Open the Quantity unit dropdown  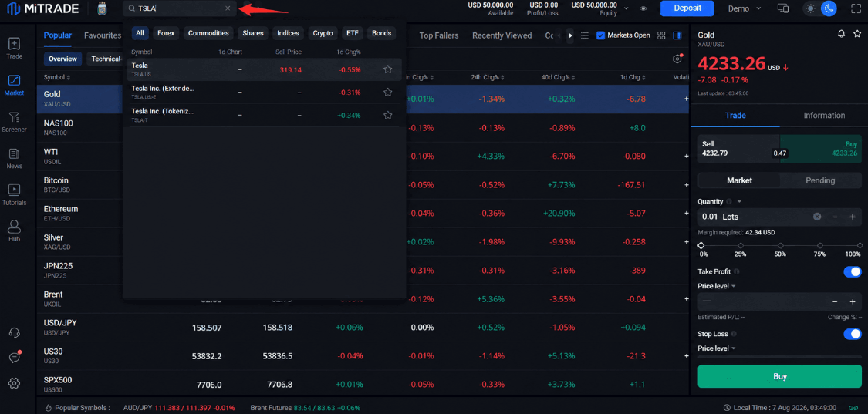[x=740, y=201]
